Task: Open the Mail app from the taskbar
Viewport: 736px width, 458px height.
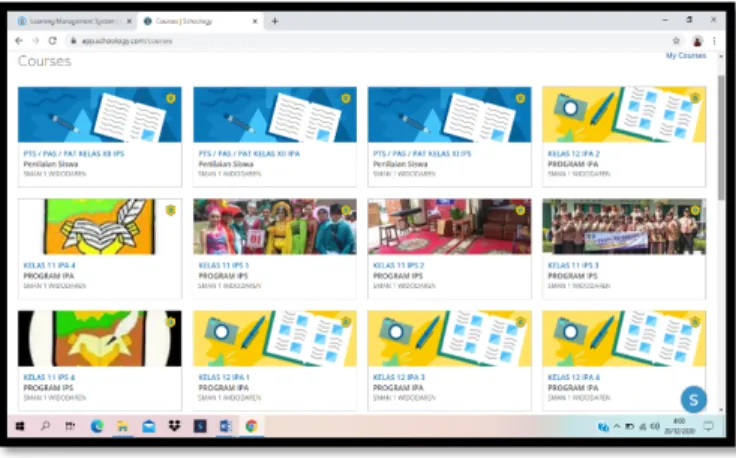Action: click(x=149, y=426)
